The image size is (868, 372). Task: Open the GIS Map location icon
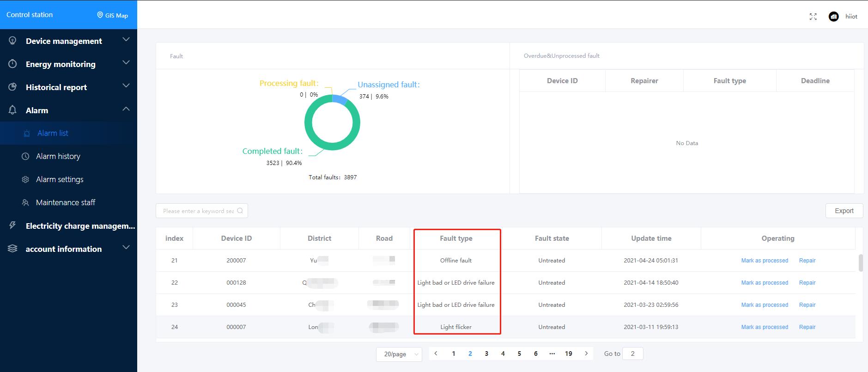[100, 15]
